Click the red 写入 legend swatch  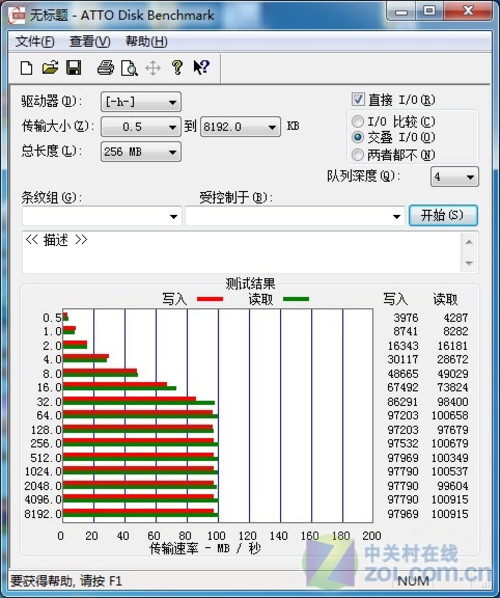click(x=210, y=299)
